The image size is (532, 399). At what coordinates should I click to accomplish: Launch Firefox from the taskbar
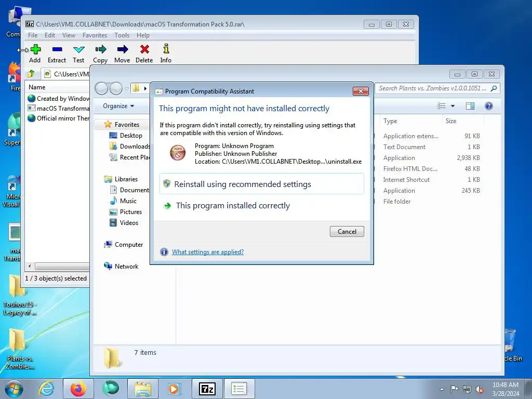coord(78,389)
